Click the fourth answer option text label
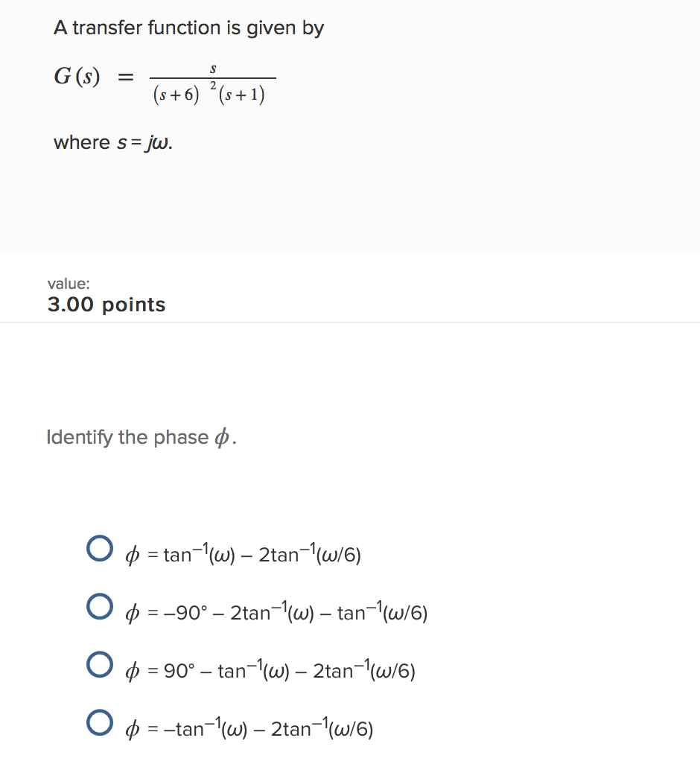The image size is (700, 764). point(250,728)
